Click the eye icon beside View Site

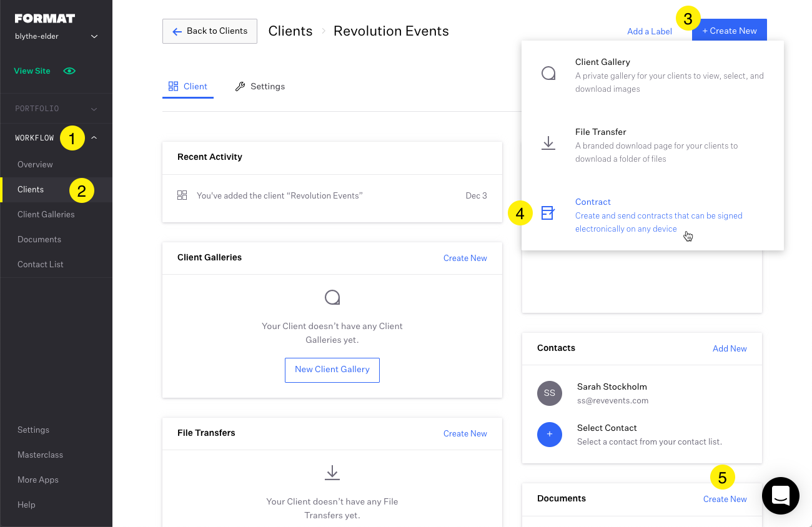pyautogui.click(x=69, y=71)
